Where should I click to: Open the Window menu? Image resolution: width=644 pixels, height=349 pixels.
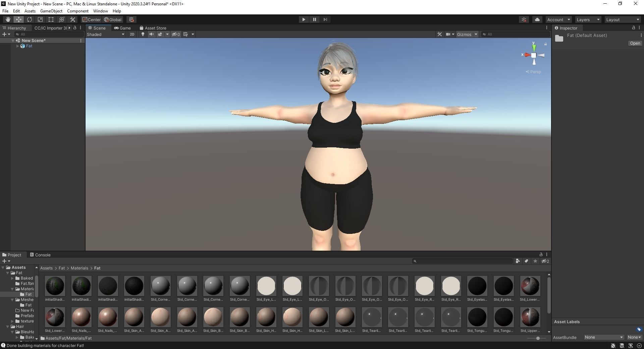[100, 11]
